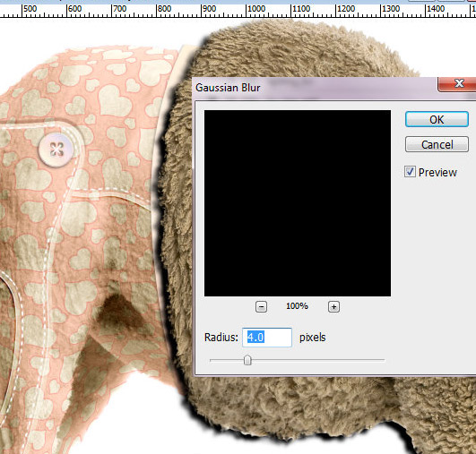The height and width of the screenshot is (454, 476).
Task: Click the right end of the Radius slider track
Action: 383,360
